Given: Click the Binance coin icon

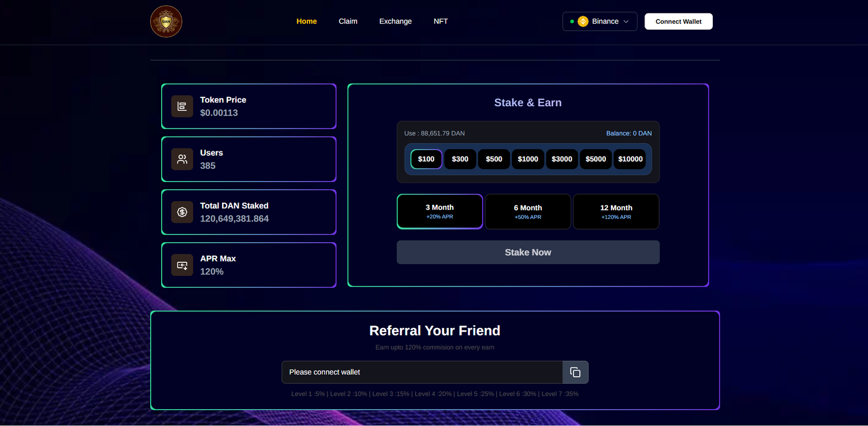Looking at the screenshot, I should click(583, 21).
